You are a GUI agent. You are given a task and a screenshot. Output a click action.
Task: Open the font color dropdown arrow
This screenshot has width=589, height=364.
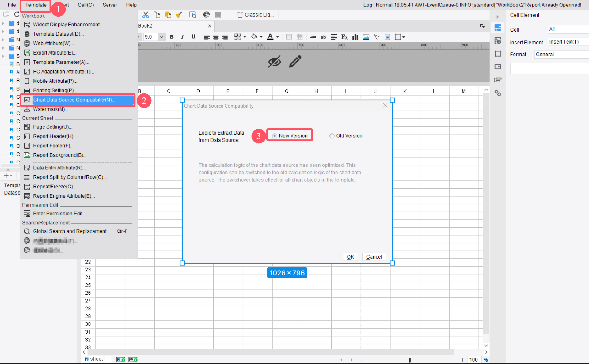pos(278,37)
